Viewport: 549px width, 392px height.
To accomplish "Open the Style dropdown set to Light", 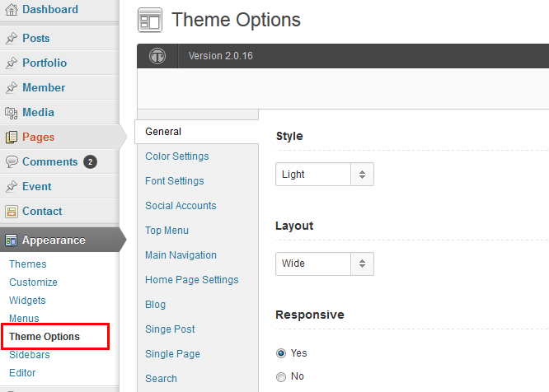I will (324, 175).
